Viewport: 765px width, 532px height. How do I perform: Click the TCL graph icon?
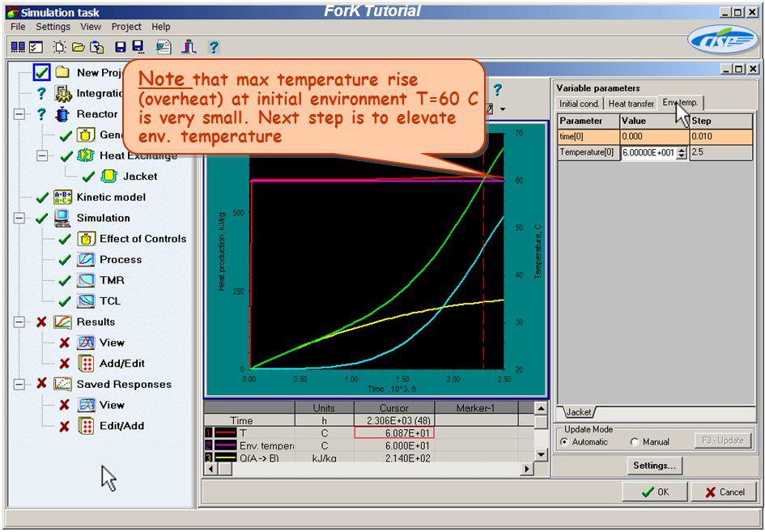pyautogui.click(x=86, y=300)
